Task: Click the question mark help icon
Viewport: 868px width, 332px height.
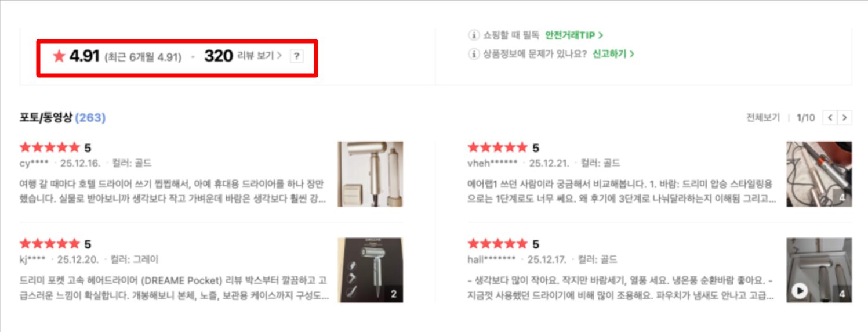Action: click(x=296, y=56)
